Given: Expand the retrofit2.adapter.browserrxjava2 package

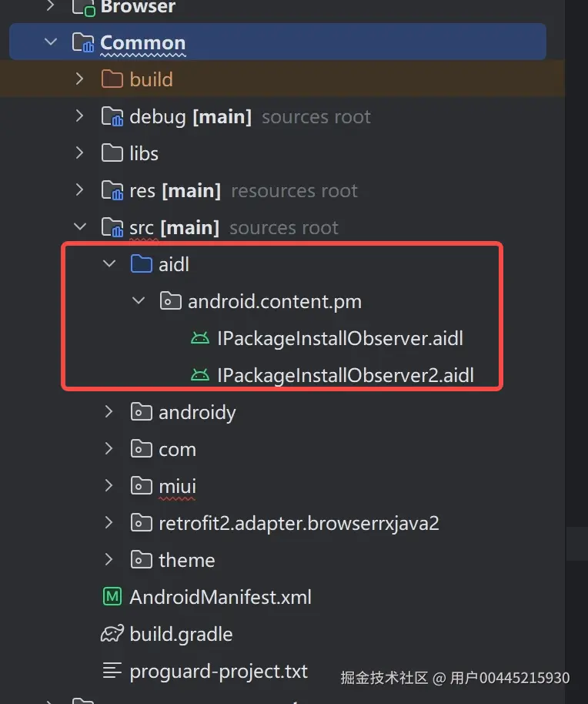Looking at the screenshot, I should (x=109, y=523).
